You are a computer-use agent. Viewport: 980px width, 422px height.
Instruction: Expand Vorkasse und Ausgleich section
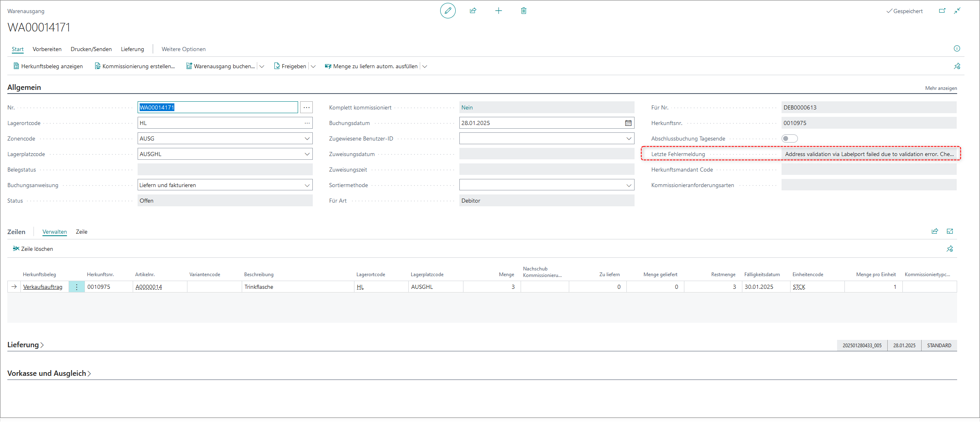click(x=49, y=373)
